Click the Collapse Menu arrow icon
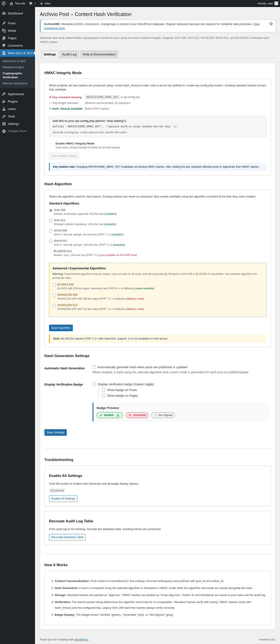The image size is (280, 644). (4, 131)
